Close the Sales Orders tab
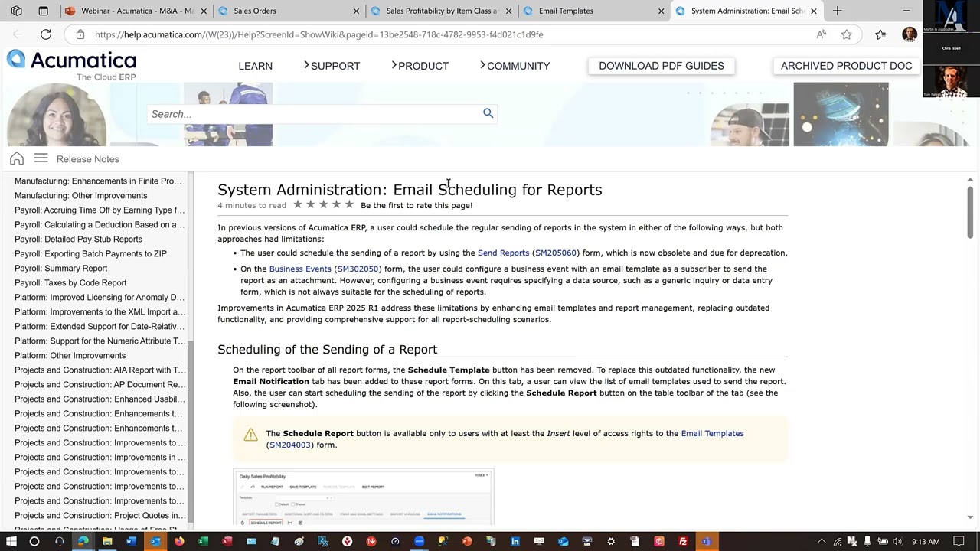Image resolution: width=980 pixels, height=551 pixels. (x=356, y=11)
